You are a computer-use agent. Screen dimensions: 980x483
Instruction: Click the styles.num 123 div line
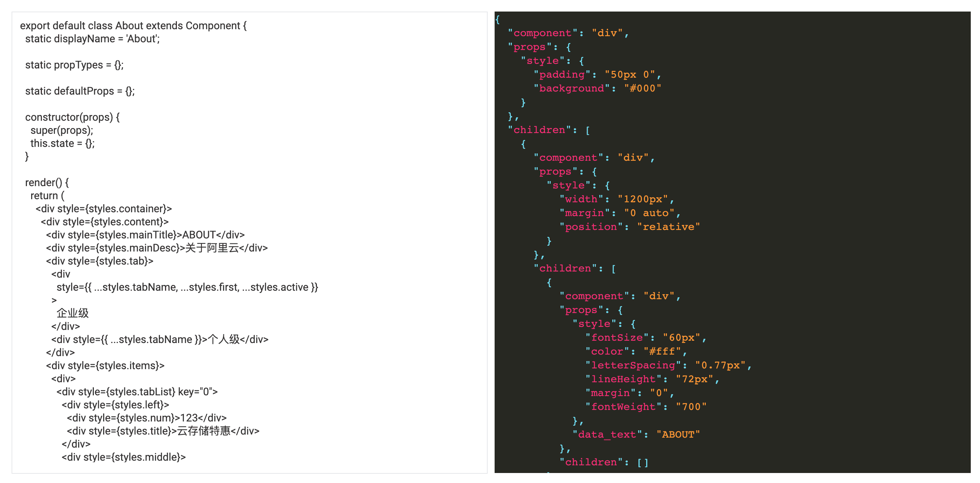[147, 418]
